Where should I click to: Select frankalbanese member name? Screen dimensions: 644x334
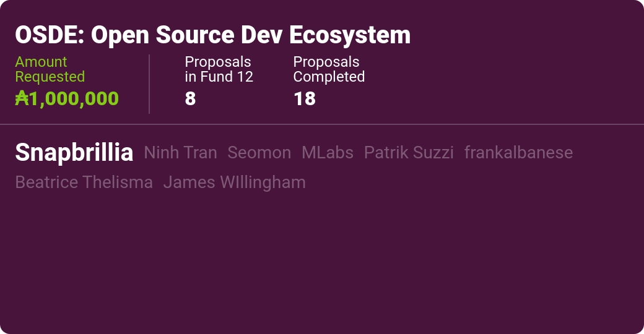(518, 153)
